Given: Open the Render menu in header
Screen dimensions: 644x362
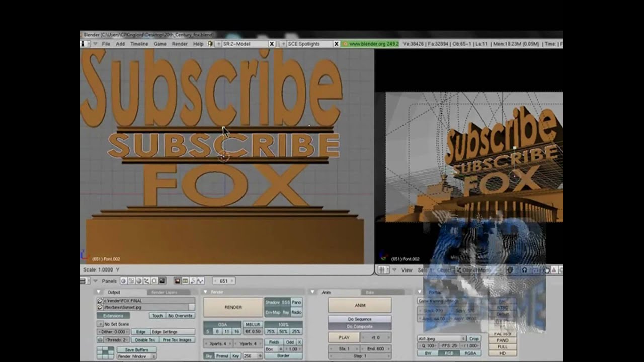Looking at the screenshot, I should point(180,44).
